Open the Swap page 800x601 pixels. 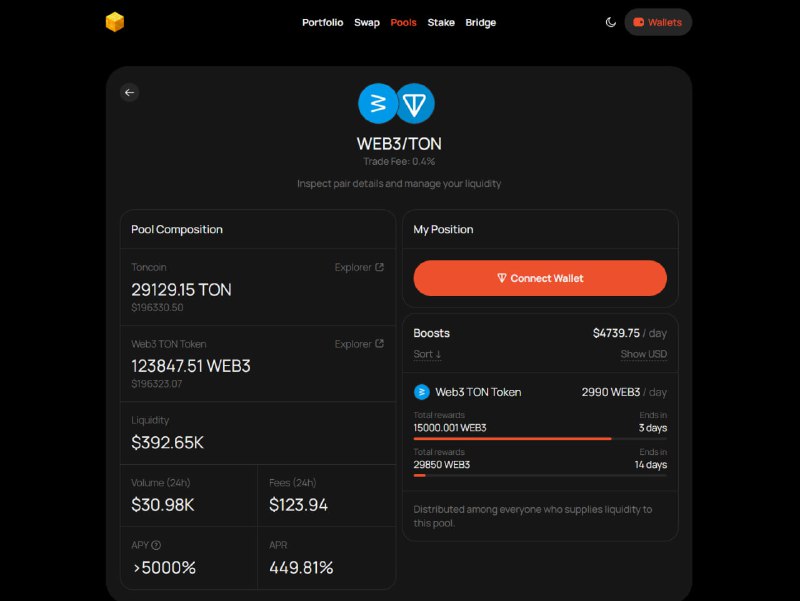coord(367,22)
